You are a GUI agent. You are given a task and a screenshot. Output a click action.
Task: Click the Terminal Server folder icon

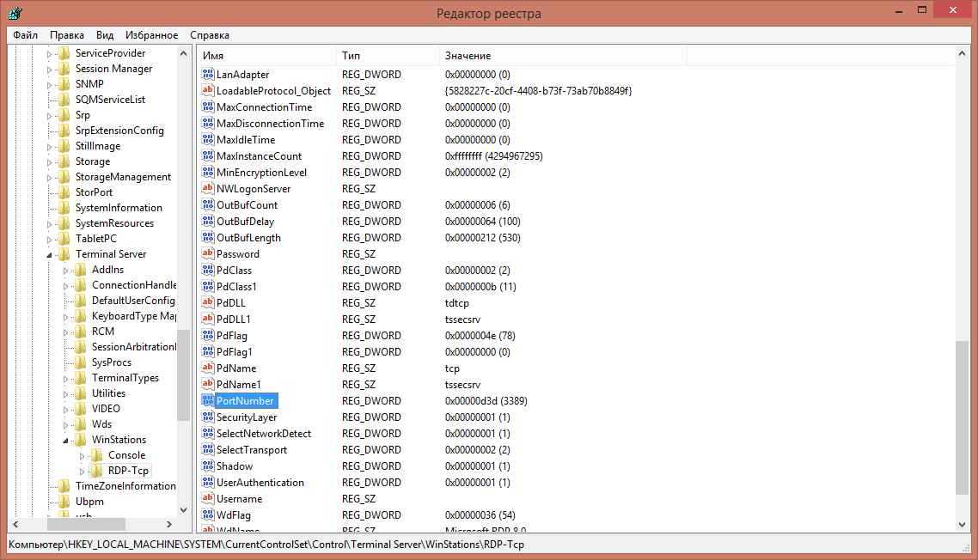pos(64,254)
